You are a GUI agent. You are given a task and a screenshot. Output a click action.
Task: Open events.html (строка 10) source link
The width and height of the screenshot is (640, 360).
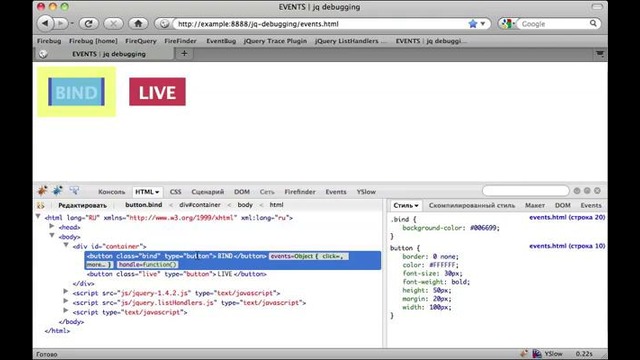click(567, 246)
